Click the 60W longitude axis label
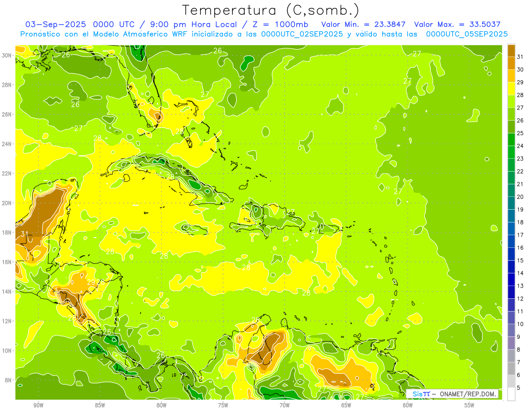The width and height of the screenshot is (532, 411). pos(408,405)
